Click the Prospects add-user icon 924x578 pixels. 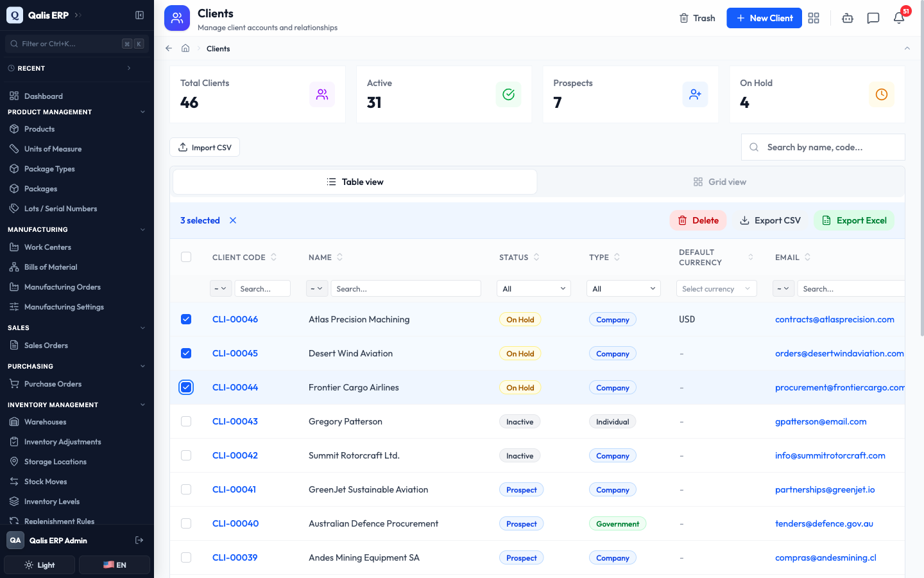coord(695,94)
